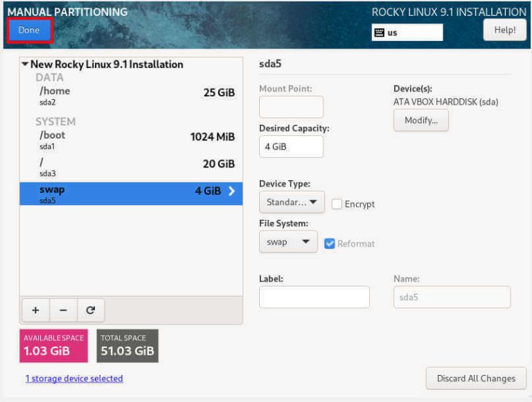Click the keyboard layout icon next to us

(380, 33)
